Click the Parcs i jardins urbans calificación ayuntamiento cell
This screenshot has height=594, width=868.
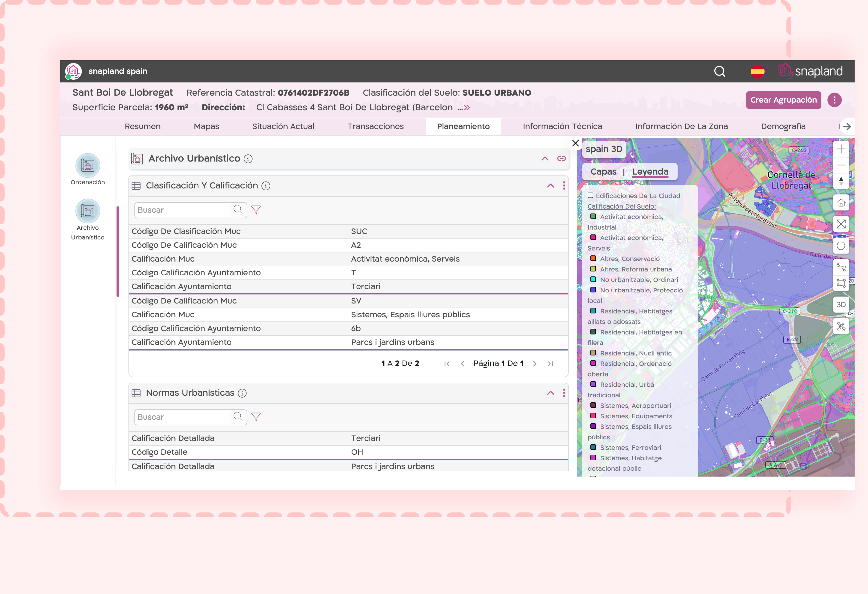[x=392, y=342]
